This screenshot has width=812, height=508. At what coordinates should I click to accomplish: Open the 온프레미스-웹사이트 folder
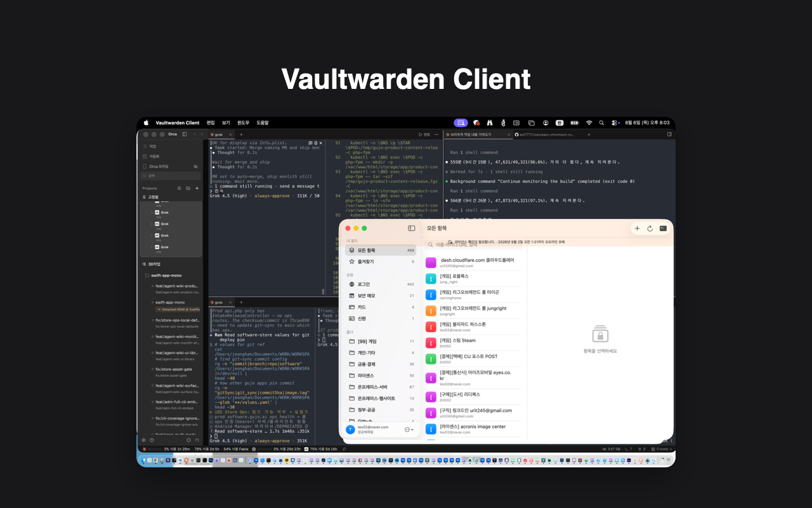(x=381, y=399)
